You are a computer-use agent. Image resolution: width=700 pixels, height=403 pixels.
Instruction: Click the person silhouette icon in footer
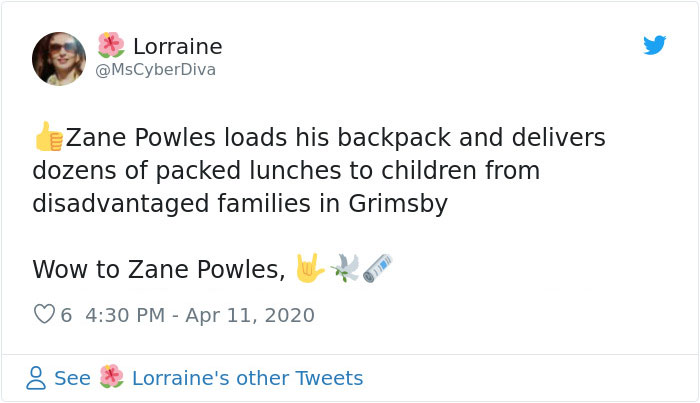coord(36,378)
